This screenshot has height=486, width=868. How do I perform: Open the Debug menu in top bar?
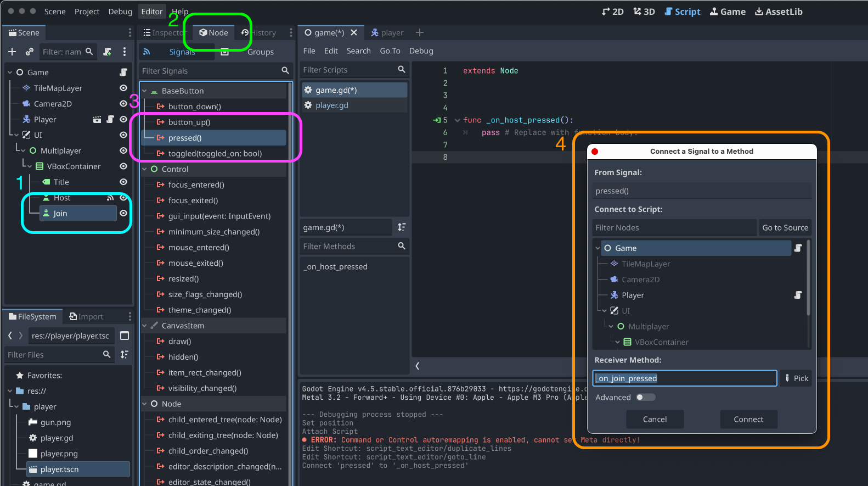click(x=120, y=12)
